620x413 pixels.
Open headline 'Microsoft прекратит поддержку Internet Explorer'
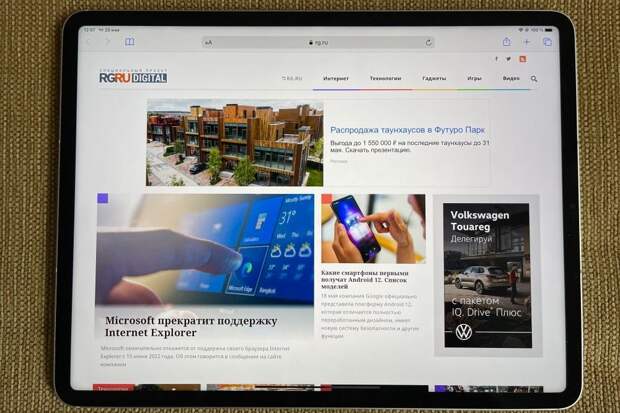pos(191,326)
